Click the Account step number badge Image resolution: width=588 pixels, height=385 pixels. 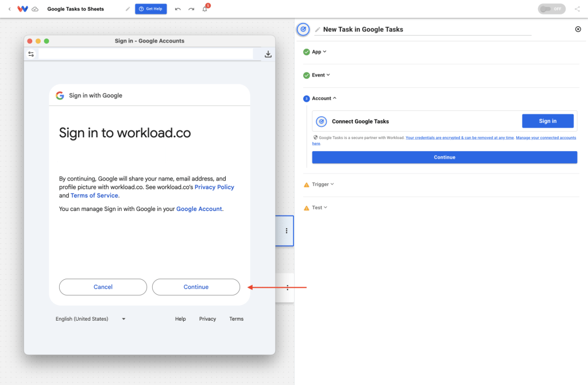pyautogui.click(x=307, y=98)
